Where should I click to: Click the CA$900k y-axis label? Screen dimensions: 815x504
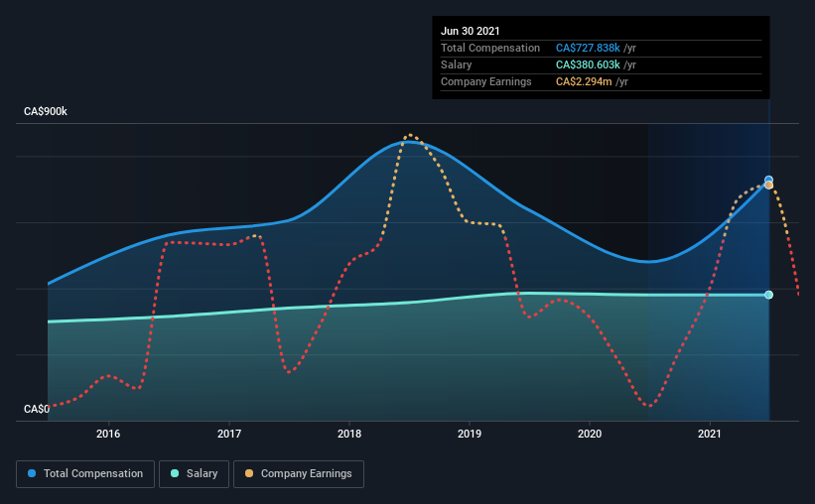46,111
